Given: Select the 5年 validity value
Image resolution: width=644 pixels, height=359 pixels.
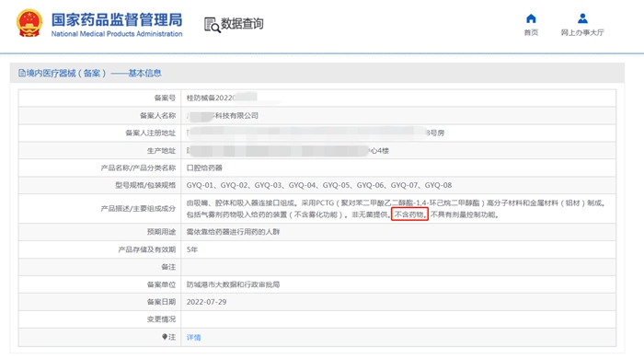Looking at the screenshot, I should point(191,249).
